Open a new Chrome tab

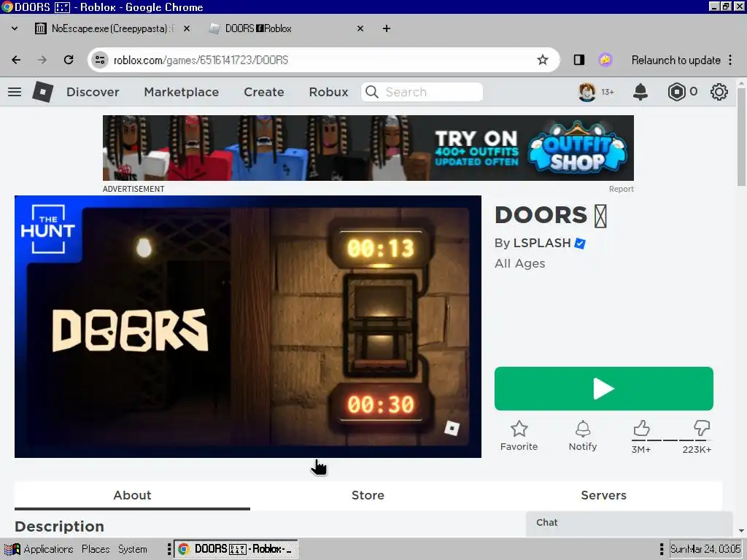pyautogui.click(x=387, y=28)
